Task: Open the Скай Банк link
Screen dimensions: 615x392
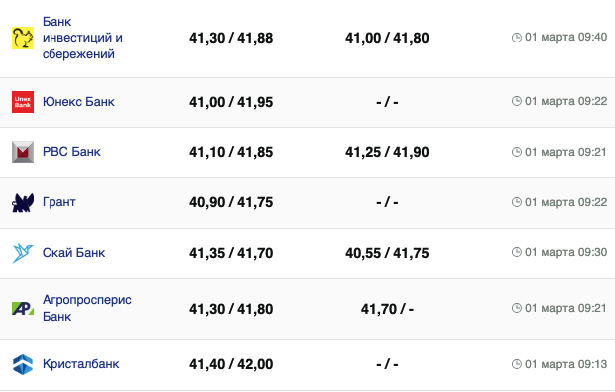Action: tap(74, 253)
